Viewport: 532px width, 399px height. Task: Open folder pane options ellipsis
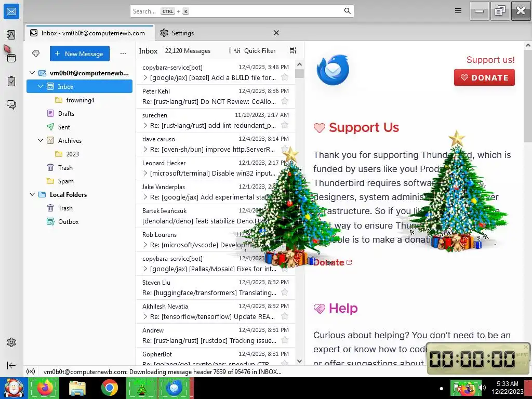(x=123, y=54)
